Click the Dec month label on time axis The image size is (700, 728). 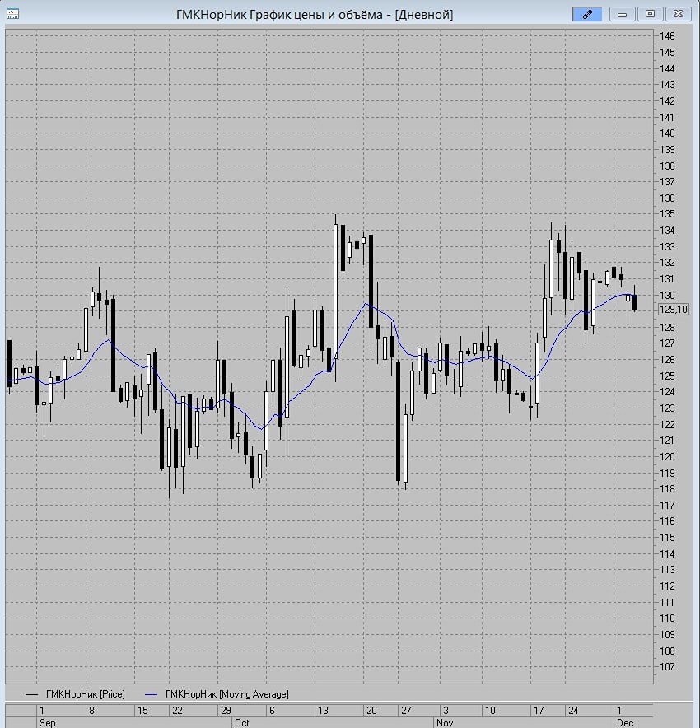625,722
